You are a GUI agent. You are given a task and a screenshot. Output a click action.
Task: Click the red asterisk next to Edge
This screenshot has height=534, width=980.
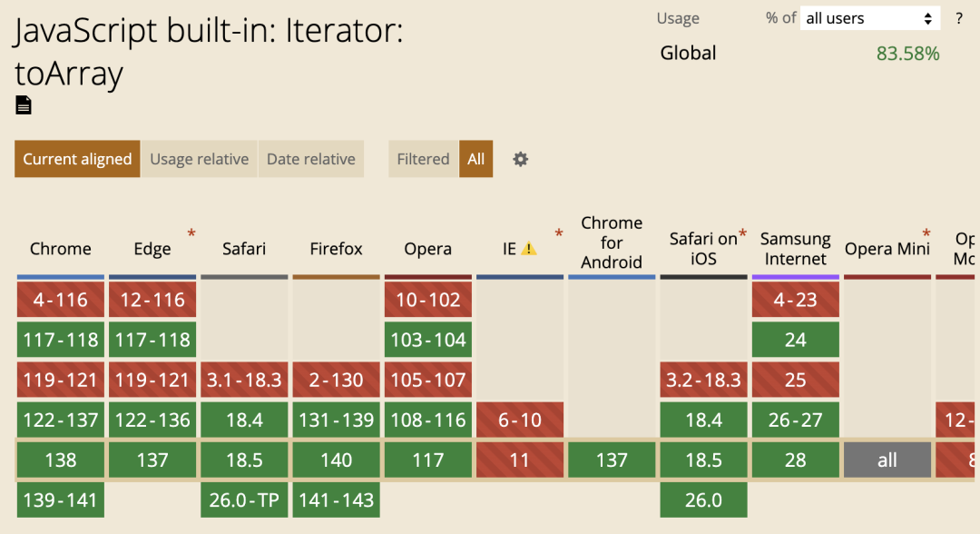pos(191,233)
